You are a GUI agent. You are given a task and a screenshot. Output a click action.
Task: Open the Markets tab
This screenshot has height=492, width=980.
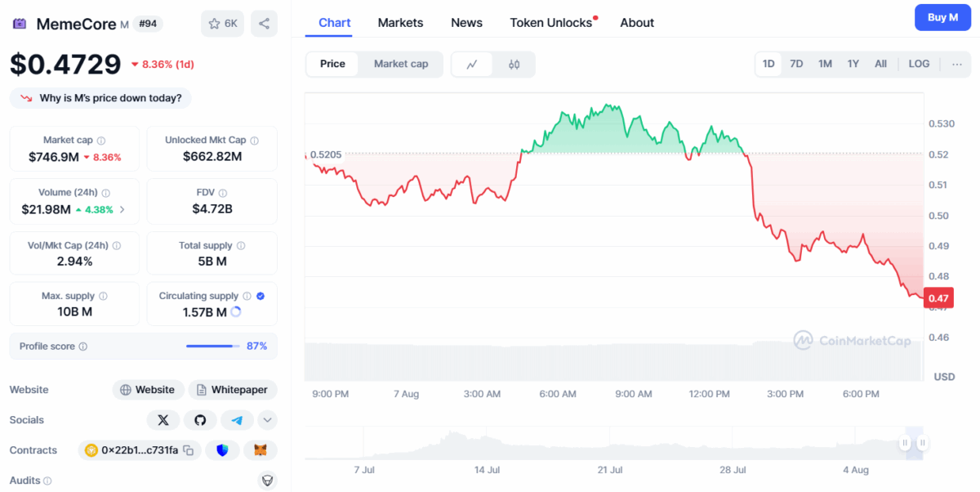click(x=400, y=23)
